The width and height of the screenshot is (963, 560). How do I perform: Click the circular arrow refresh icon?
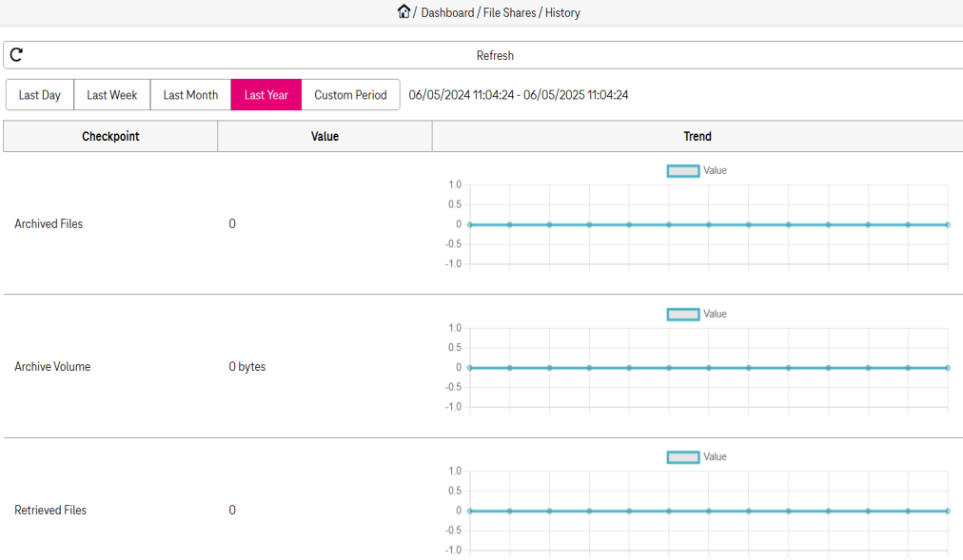[16, 55]
